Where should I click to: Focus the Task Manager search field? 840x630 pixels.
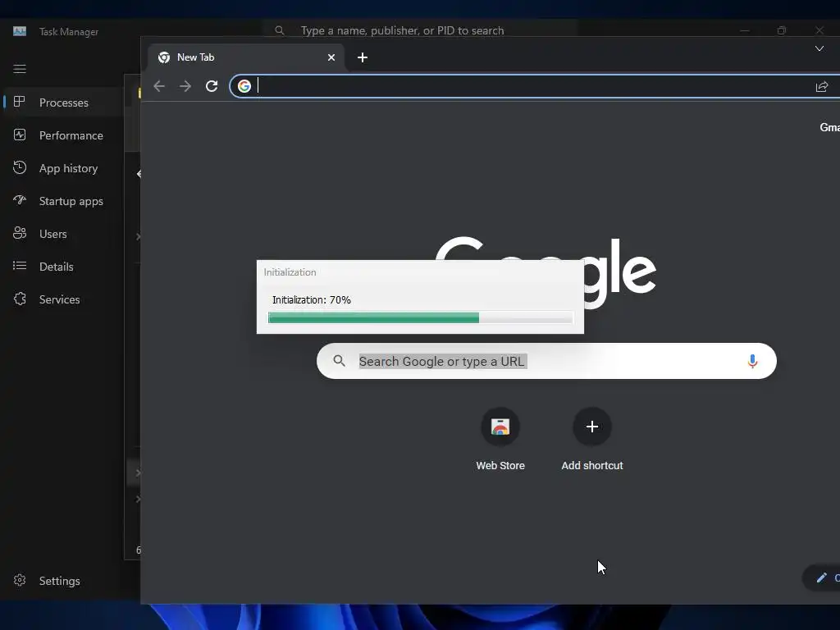coord(421,30)
